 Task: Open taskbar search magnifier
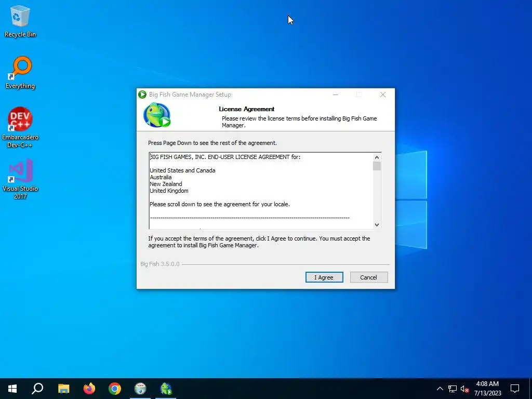37,389
